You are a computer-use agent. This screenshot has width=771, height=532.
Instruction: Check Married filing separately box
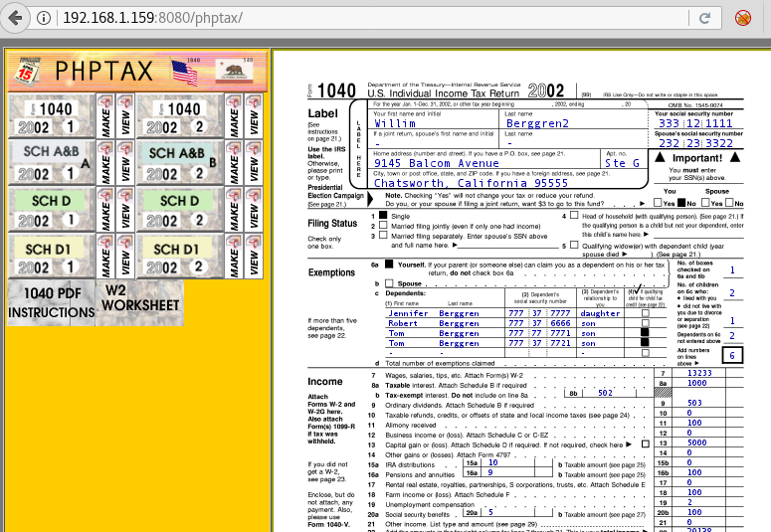[x=383, y=235]
